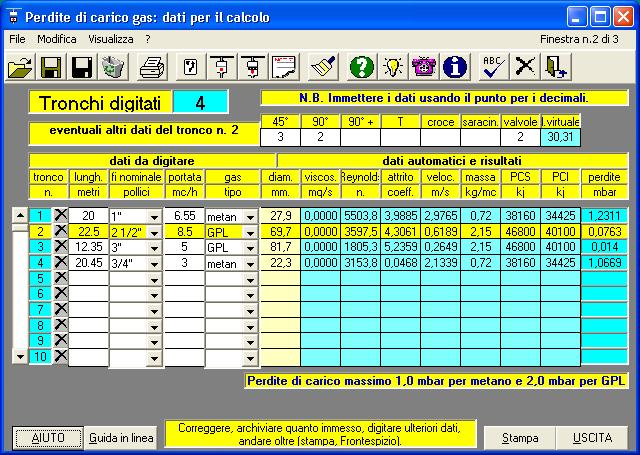Expand the fi nominale dropdown in row 1
The image size is (640, 455).
(x=154, y=216)
